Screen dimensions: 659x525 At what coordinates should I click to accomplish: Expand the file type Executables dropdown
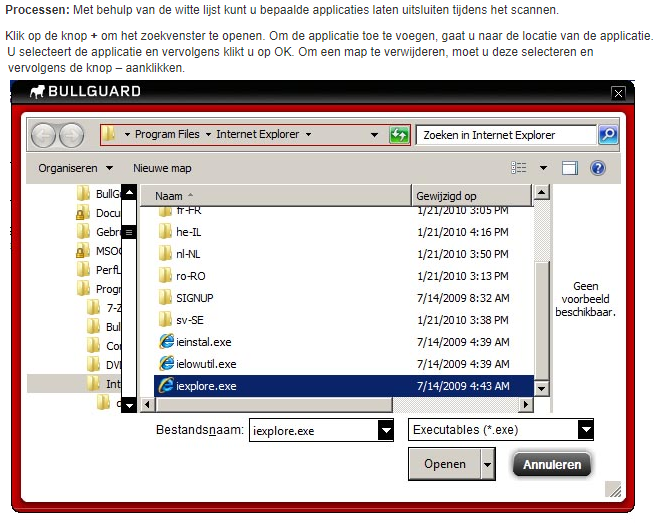click(585, 430)
